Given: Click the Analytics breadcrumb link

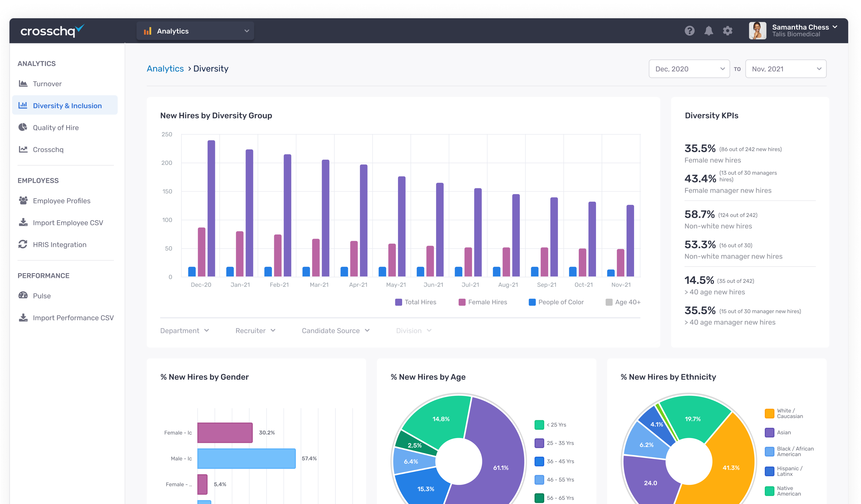Looking at the screenshot, I should [x=165, y=69].
